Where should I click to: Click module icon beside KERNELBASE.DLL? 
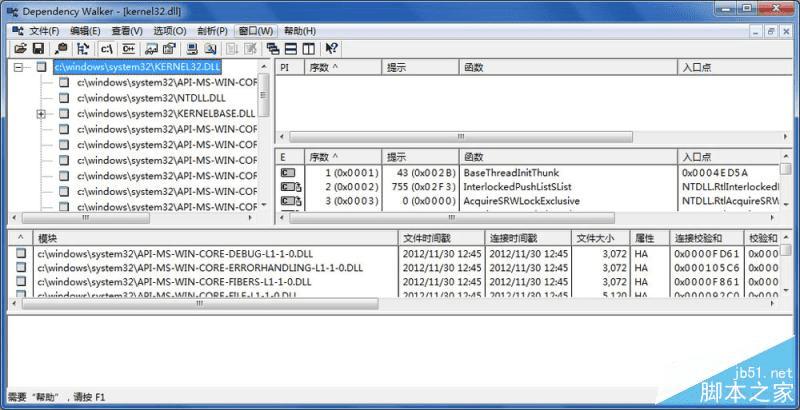coord(64,113)
